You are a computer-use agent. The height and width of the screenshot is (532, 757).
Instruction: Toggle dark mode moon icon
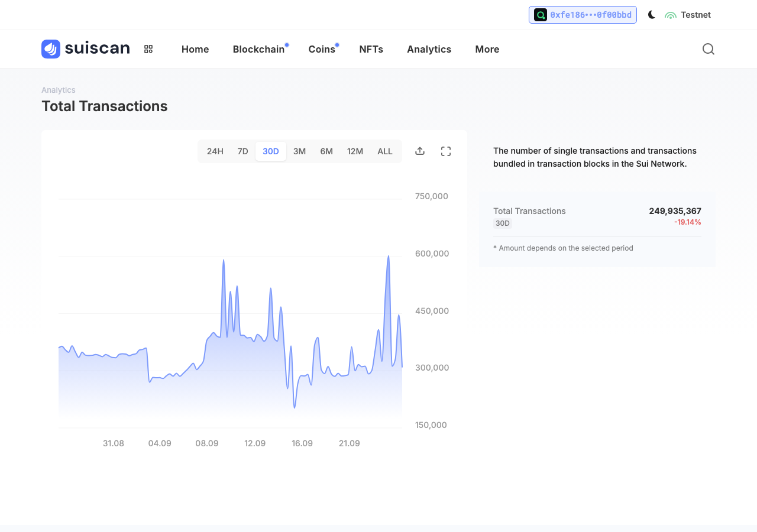click(652, 15)
